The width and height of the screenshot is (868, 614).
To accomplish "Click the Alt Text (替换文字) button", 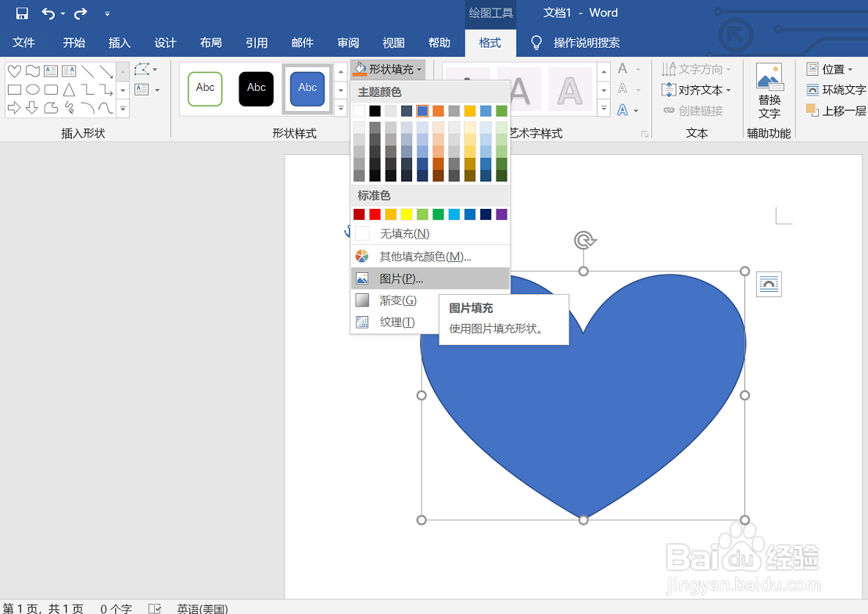I will (x=769, y=92).
